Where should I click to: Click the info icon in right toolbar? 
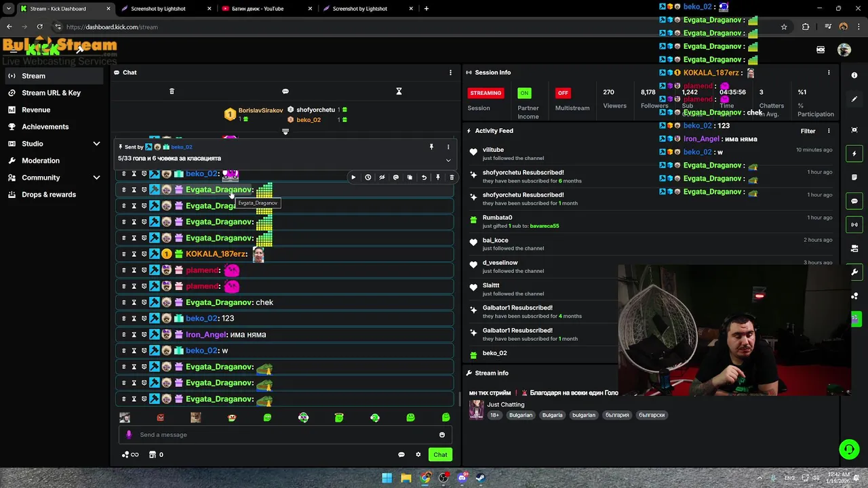pyautogui.click(x=854, y=75)
